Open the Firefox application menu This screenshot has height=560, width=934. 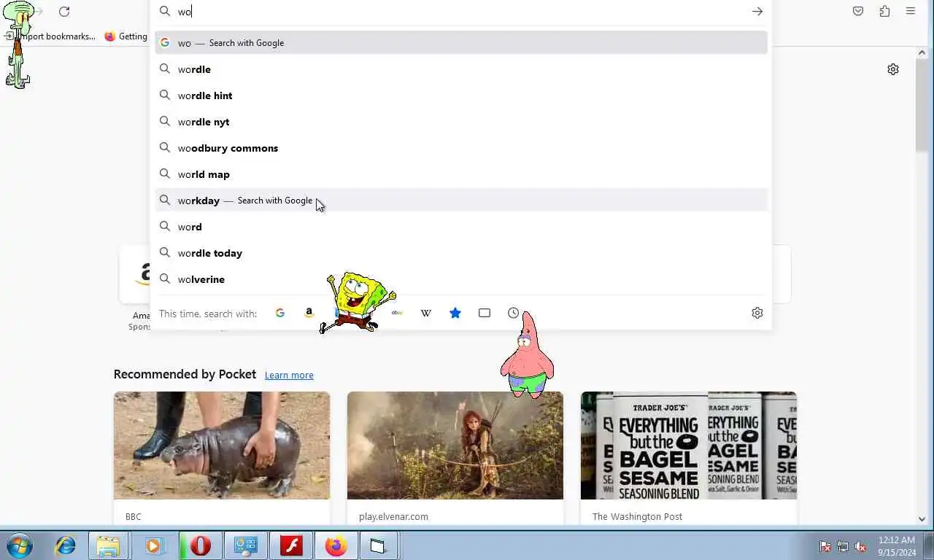coord(911,11)
